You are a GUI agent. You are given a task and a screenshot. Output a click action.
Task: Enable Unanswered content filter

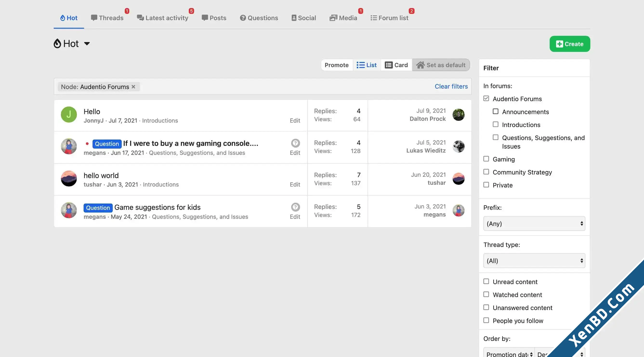(486, 308)
